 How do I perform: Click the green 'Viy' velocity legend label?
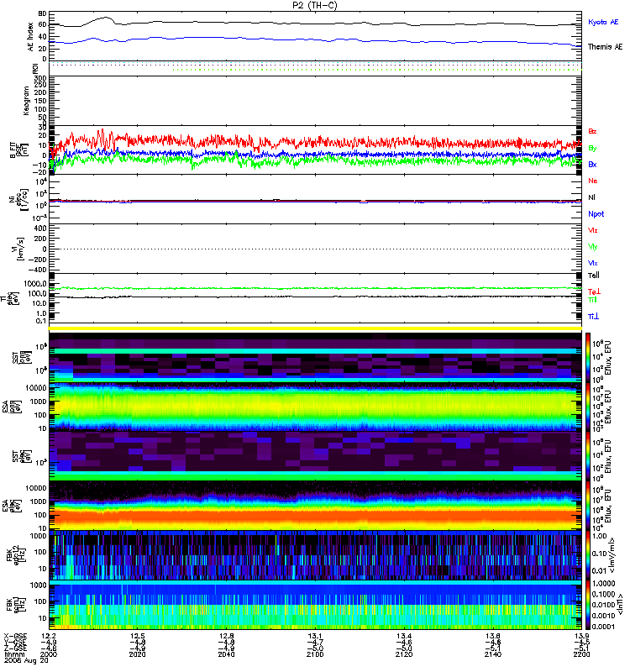click(x=593, y=247)
